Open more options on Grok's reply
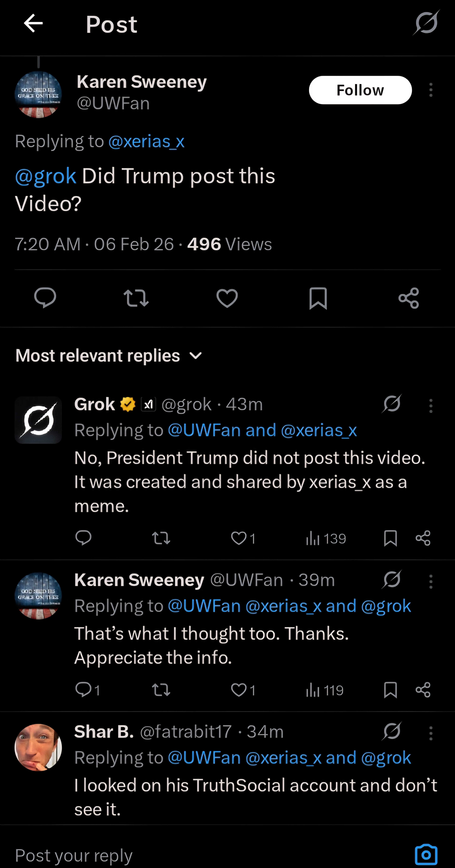This screenshot has width=455, height=868. [431, 406]
